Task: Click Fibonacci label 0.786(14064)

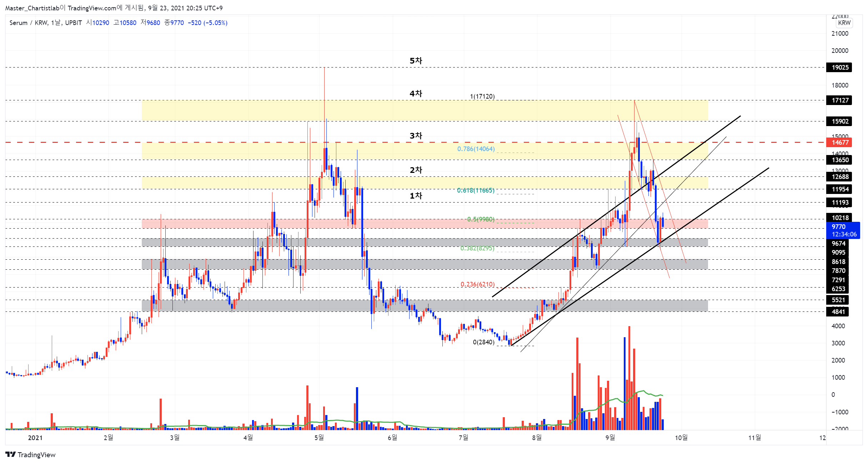Action: click(476, 149)
